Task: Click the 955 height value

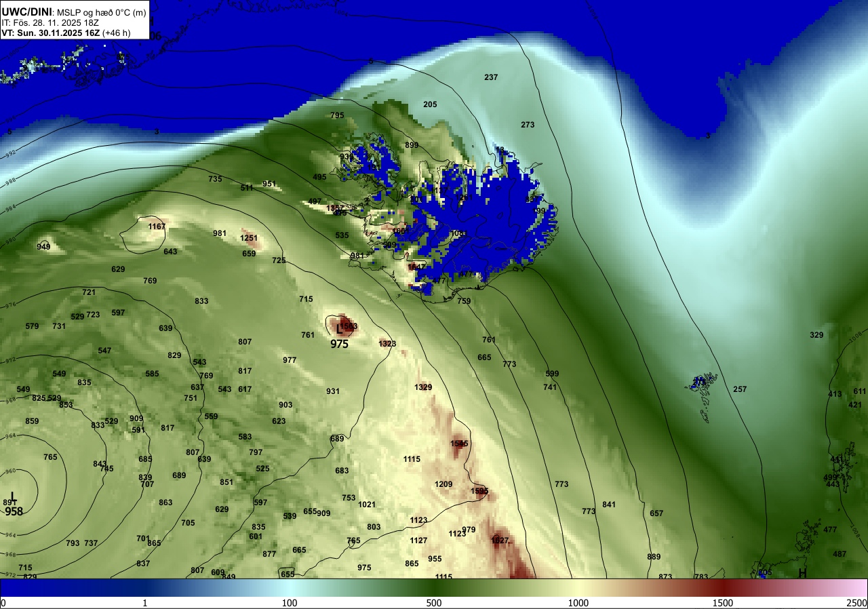Action: click(435, 559)
